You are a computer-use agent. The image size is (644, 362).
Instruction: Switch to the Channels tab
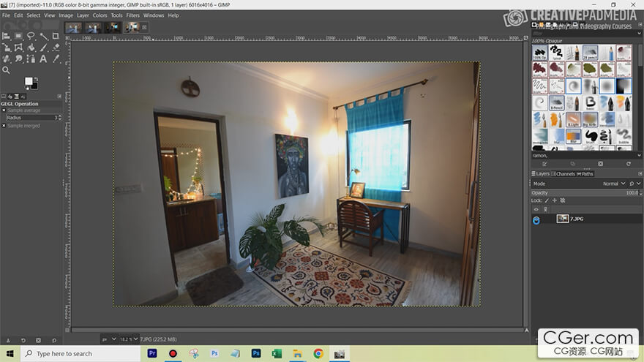click(x=564, y=174)
